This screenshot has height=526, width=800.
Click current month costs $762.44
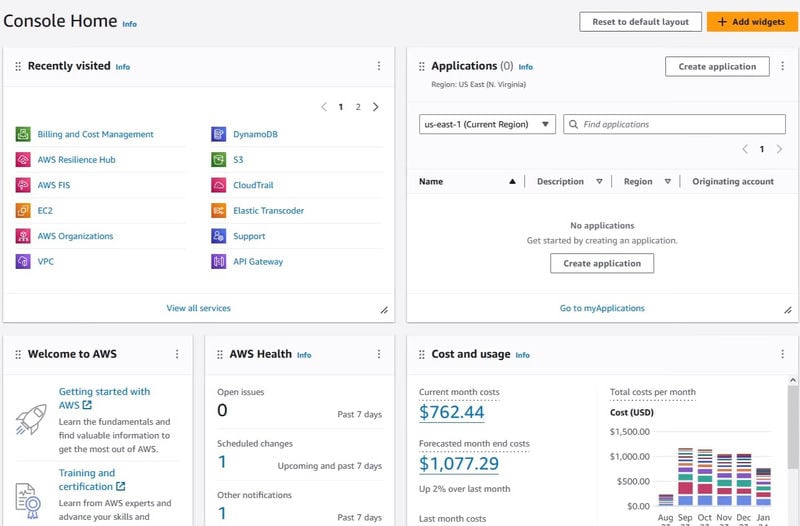coord(452,412)
